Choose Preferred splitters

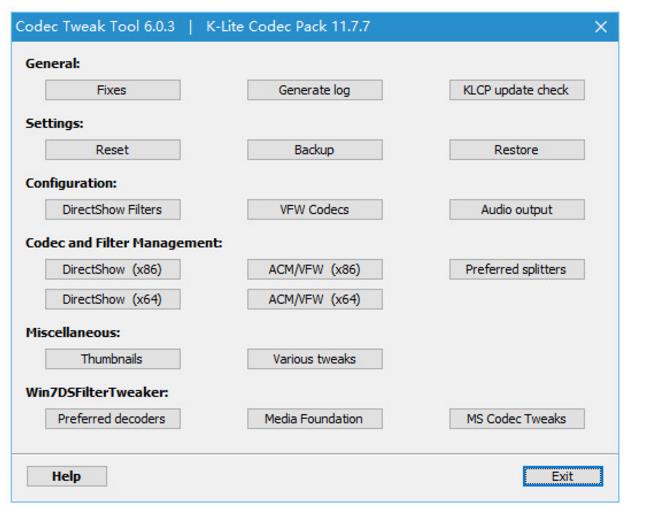click(516, 270)
